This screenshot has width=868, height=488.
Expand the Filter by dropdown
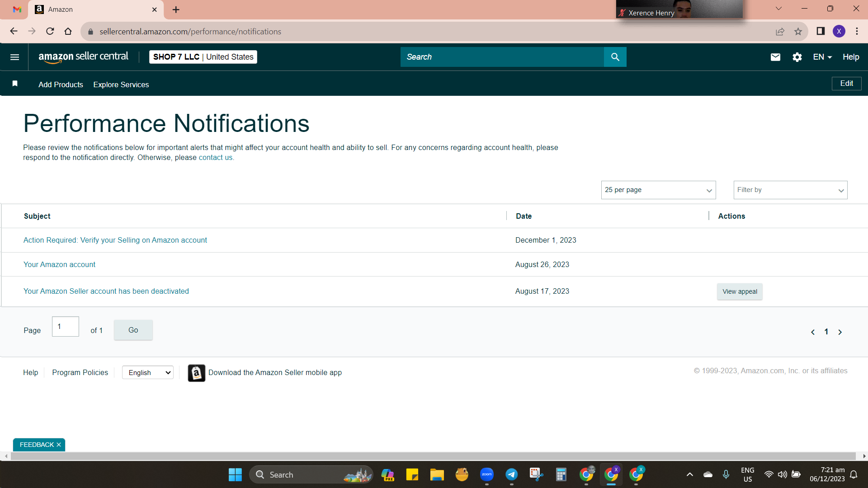[790, 190]
